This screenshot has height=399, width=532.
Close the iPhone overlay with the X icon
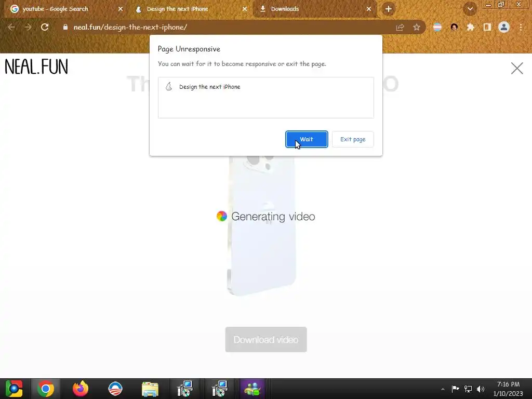point(517,68)
